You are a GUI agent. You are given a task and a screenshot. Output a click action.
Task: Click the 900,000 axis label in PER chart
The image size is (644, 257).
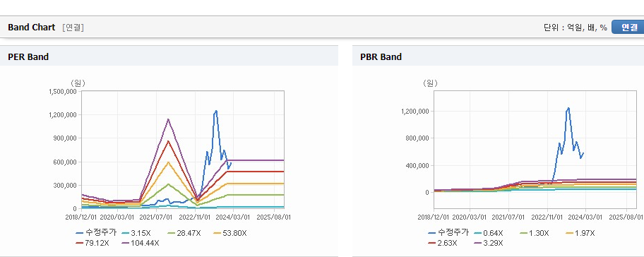(x=65, y=138)
